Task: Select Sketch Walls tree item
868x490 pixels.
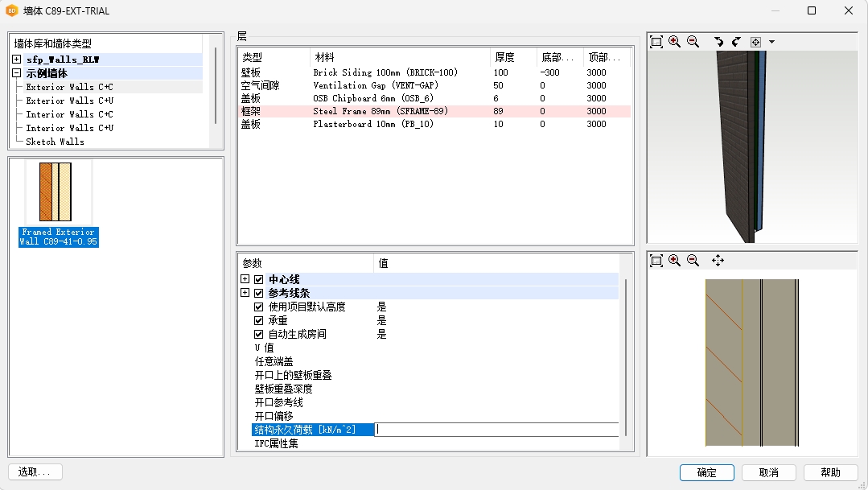Action: tap(55, 142)
